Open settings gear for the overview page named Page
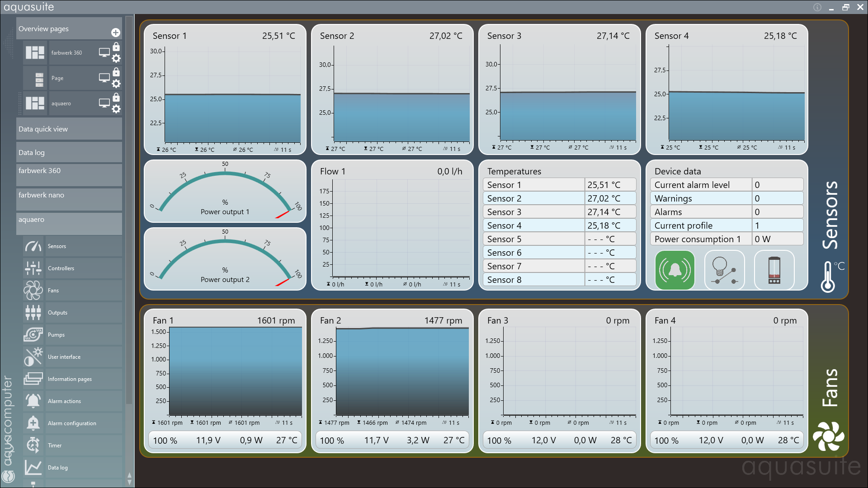868x488 pixels. pos(116,84)
